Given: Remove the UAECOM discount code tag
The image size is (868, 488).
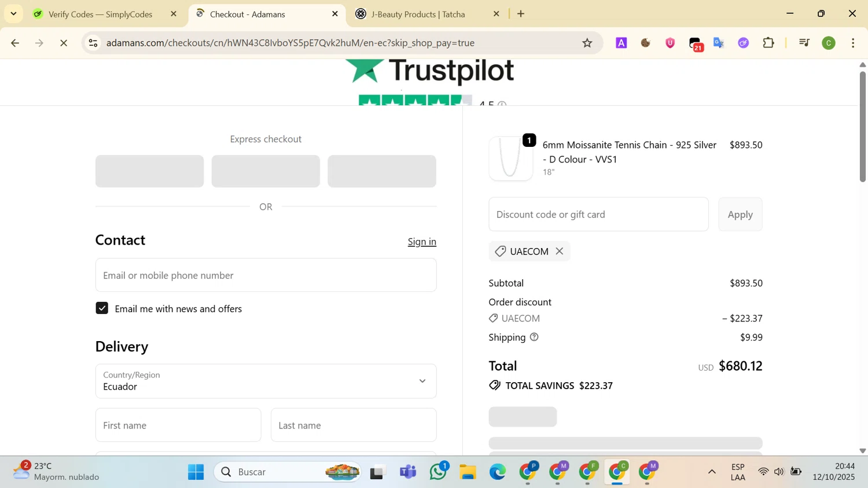Looking at the screenshot, I should tap(560, 252).
